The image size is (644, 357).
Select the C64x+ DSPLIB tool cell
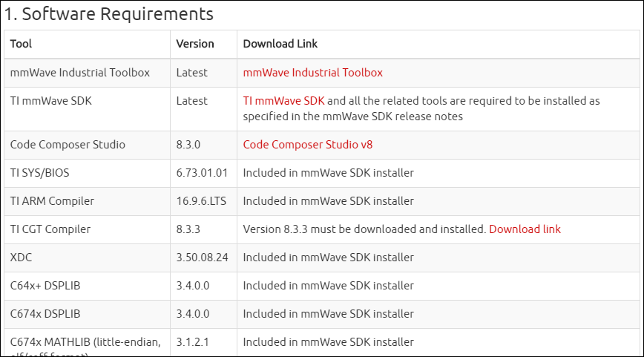tap(87, 286)
